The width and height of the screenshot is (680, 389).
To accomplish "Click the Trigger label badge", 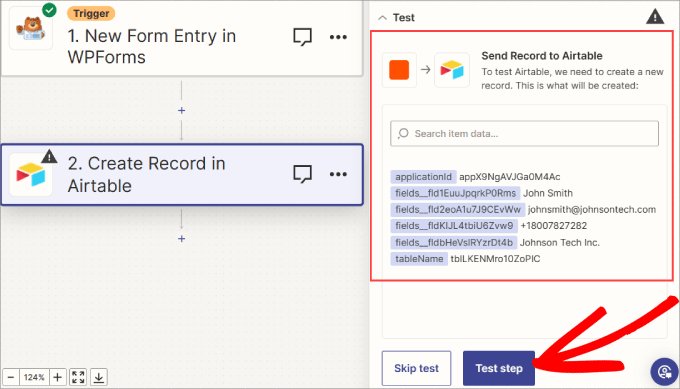I will click(x=91, y=13).
